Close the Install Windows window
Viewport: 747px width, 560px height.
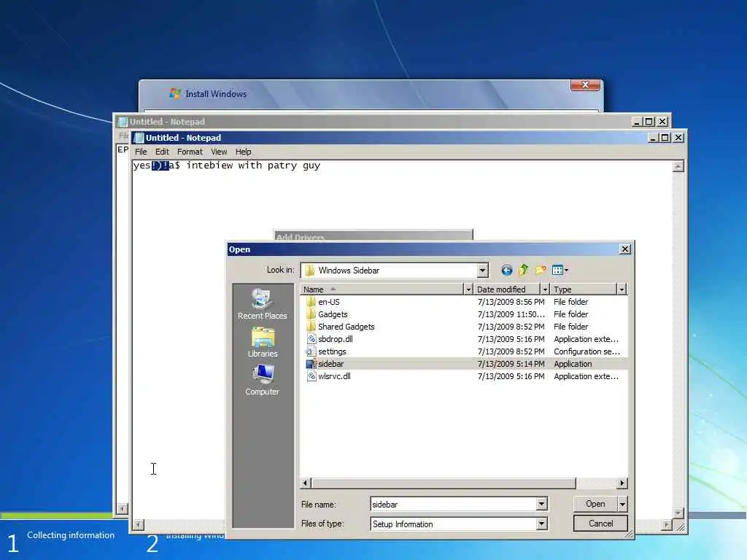pyautogui.click(x=585, y=85)
